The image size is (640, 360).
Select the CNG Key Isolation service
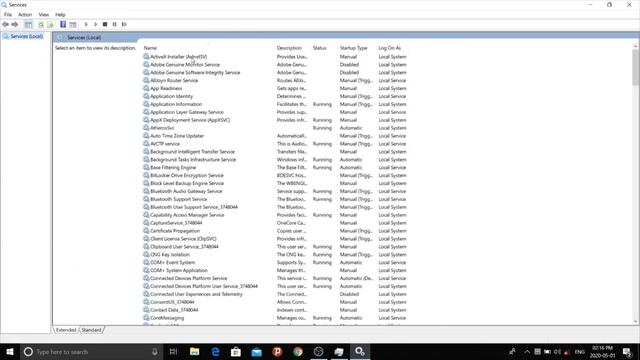point(170,254)
